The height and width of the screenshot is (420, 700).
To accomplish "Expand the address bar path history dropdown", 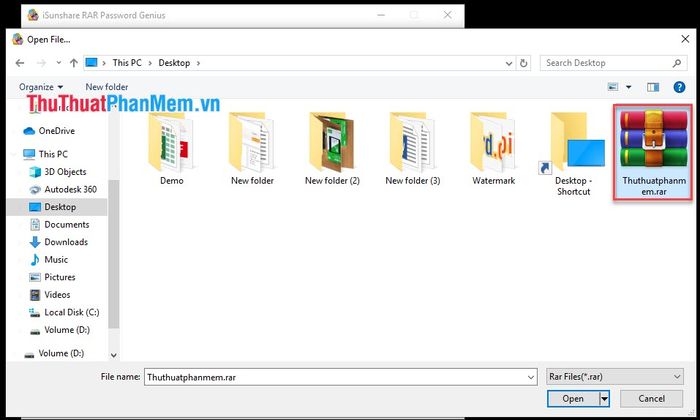I will (509, 63).
